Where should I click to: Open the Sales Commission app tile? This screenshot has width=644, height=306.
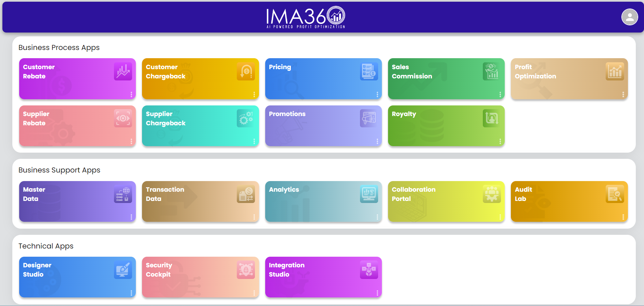coord(446,79)
